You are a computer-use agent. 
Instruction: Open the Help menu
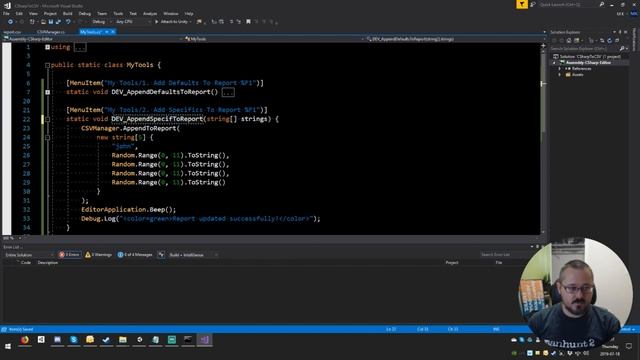(189, 13)
